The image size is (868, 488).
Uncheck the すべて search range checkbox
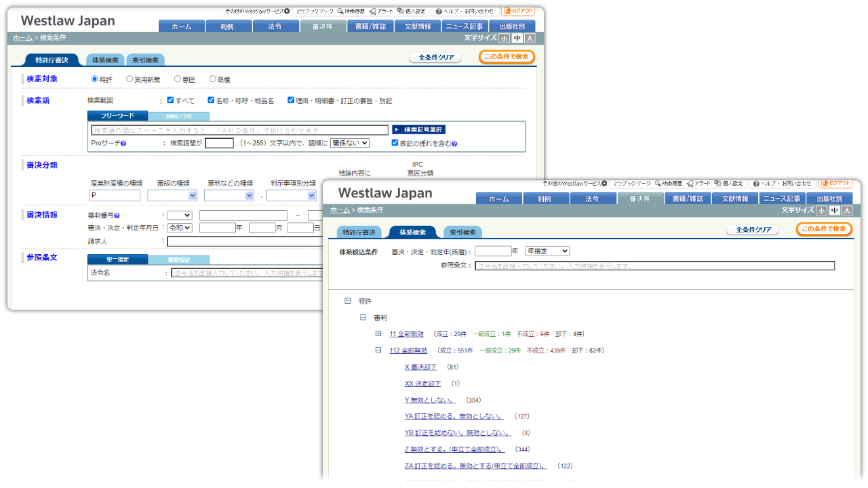[x=171, y=100]
